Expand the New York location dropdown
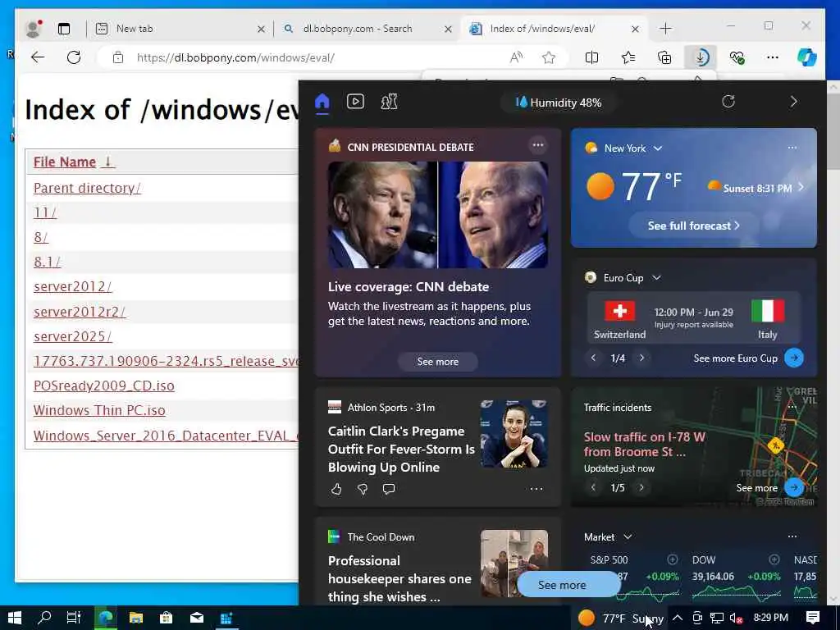The height and width of the screenshot is (630, 840). tap(658, 148)
